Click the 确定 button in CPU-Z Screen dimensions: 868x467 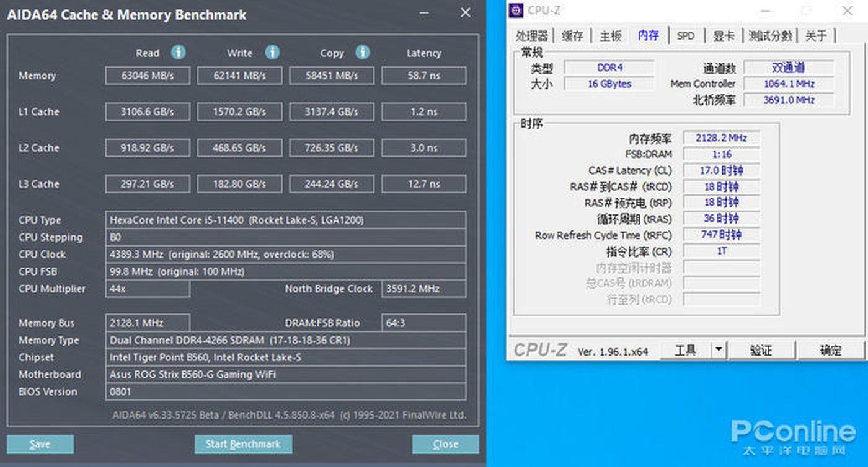point(831,350)
